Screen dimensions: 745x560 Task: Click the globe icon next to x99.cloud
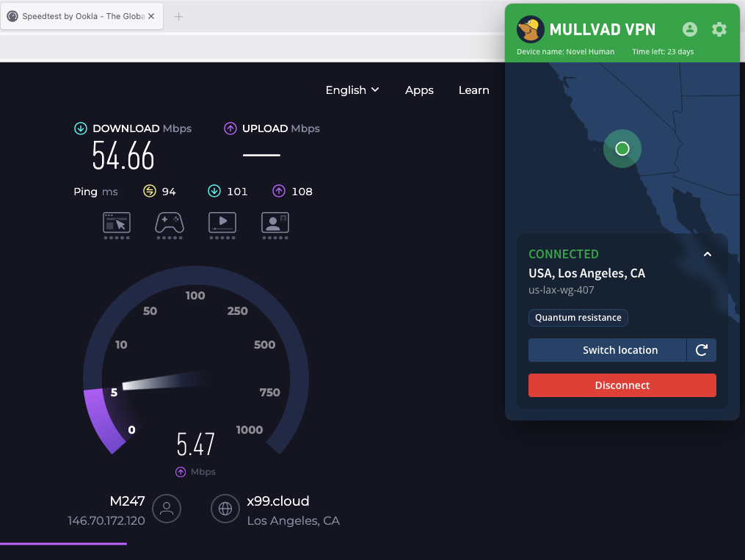click(x=225, y=509)
